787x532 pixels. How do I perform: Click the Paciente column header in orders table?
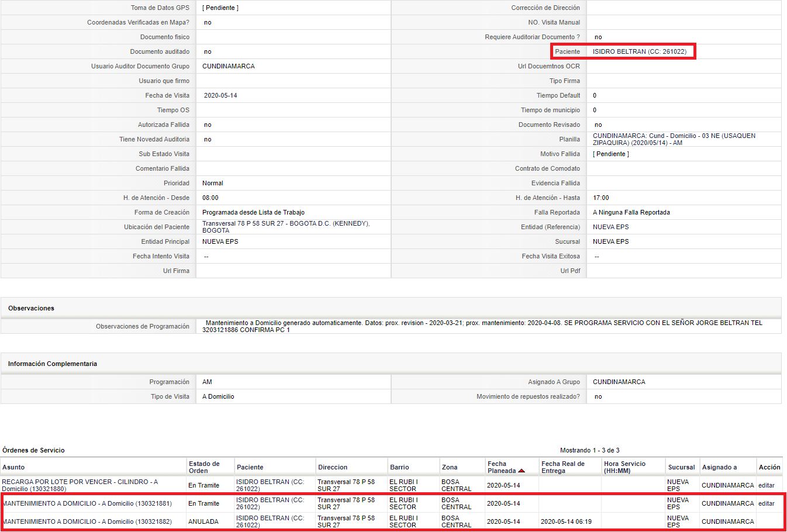tap(250, 467)
